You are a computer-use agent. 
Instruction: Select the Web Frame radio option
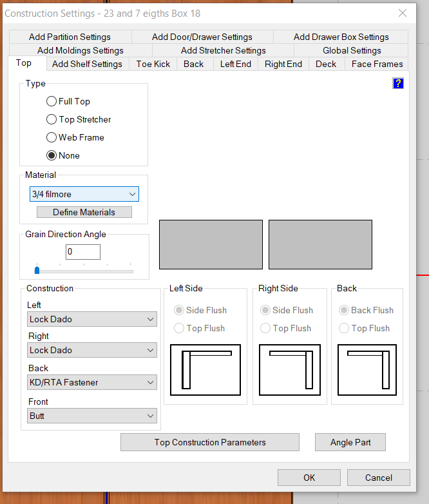tap(52, 137)
